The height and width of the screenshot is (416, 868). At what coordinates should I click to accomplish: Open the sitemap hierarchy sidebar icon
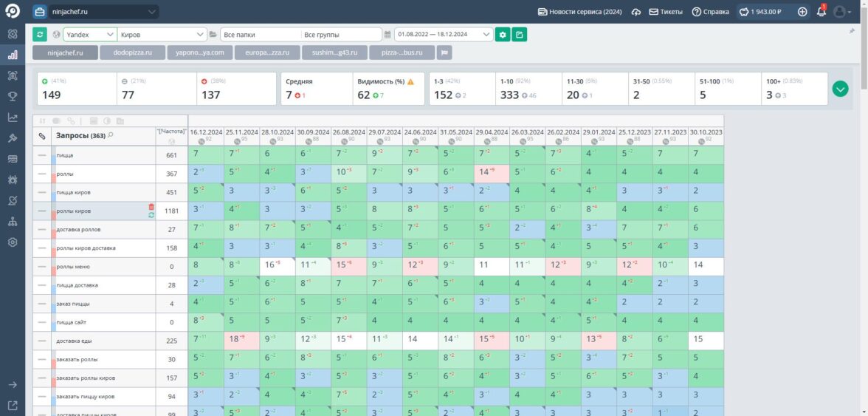[12, 222]
